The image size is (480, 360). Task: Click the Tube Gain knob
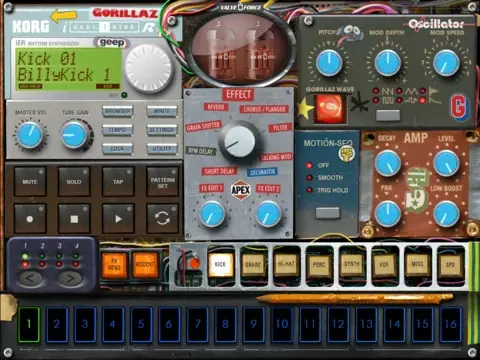click(x=74, y=135)
